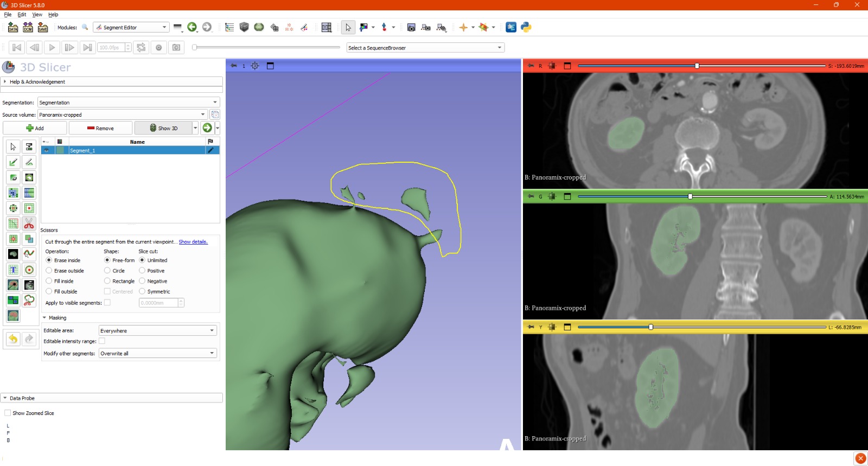Choose the Rectangle shape option
The width and height of the screenshot is (868, 466).
(x=119, y=281)
